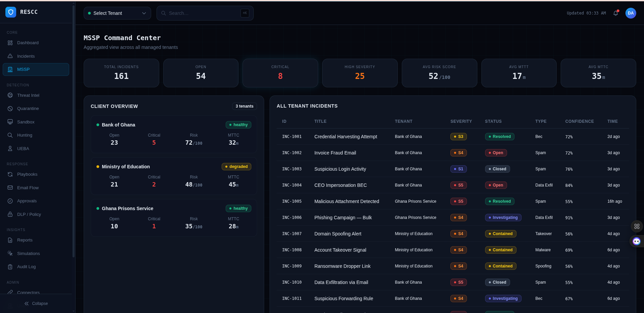Viewport: 644px width, 313px height.
Task: Open the Sandbox detection tool
Action: [26, 122]
